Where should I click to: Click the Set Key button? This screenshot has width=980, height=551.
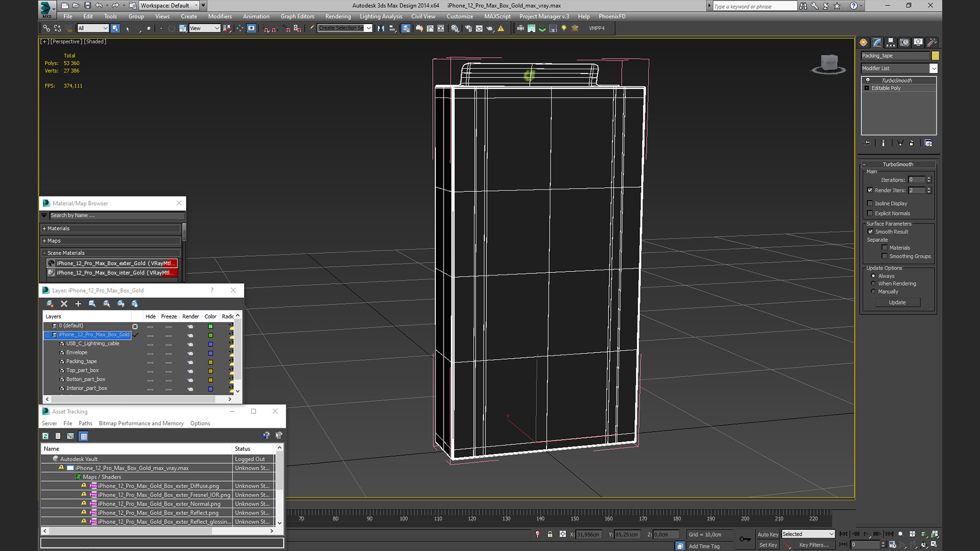pos(768,545)
